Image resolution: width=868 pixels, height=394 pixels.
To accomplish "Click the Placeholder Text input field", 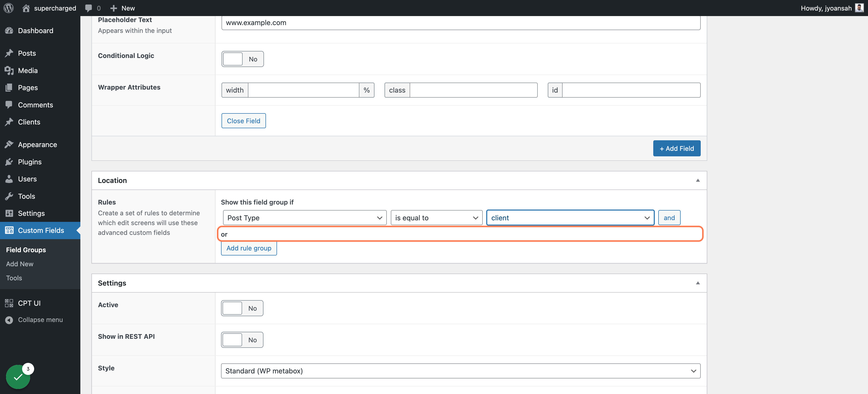I will (461, 23).
